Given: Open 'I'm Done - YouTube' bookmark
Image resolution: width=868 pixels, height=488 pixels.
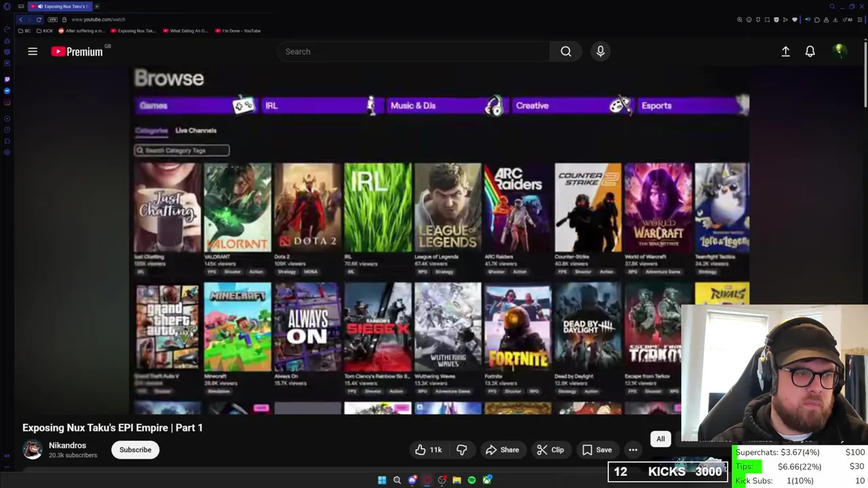Looking at the screenshot, I should click(238, 30).
